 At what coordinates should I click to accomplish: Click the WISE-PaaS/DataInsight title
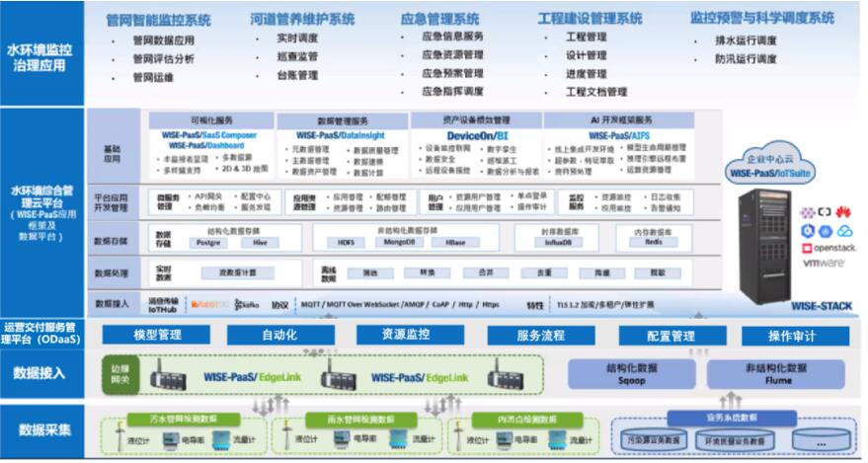[340, 135]
